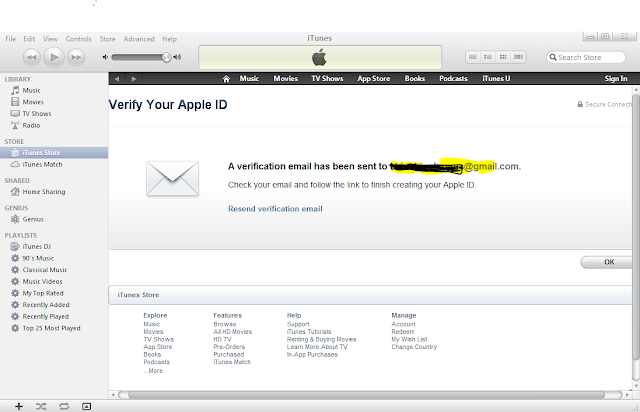
Task: Open the App Store tab
Action: pyautogui.click(x=374, y=79)
